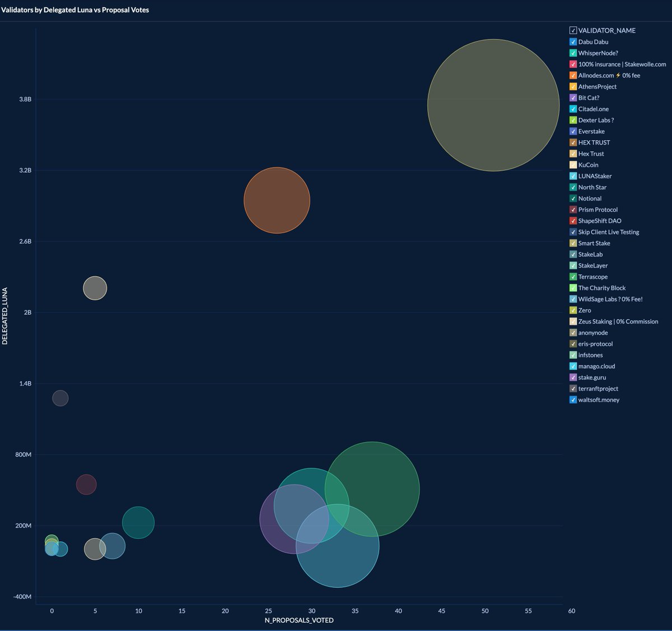Toggle the Bit Cat? legend checkbox

573,98
